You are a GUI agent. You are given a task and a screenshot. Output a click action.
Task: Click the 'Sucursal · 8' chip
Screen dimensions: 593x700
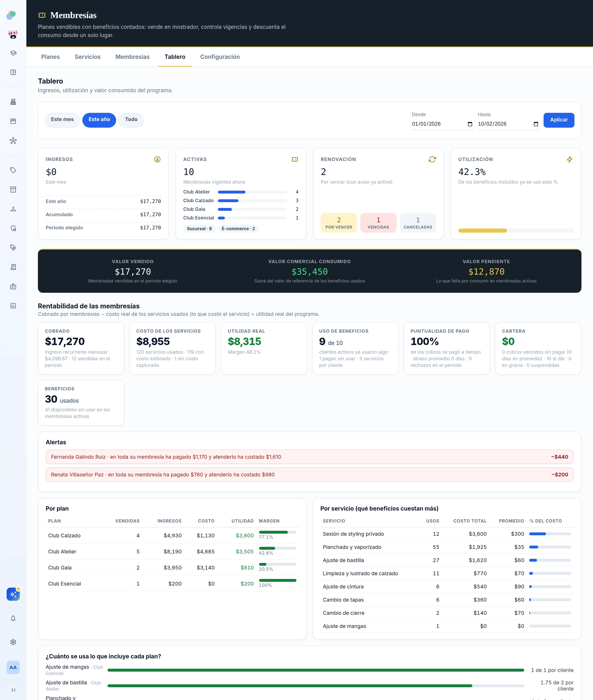(199, 229)
